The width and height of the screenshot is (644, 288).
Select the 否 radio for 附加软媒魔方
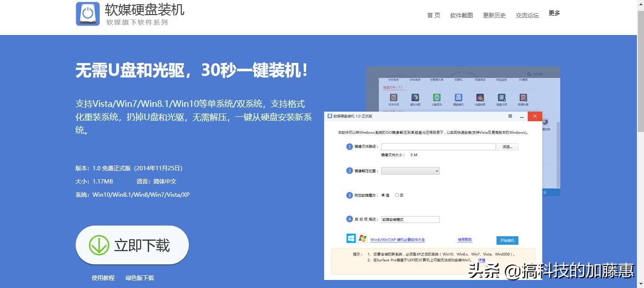pyautogui.click(x=397, y=194)
